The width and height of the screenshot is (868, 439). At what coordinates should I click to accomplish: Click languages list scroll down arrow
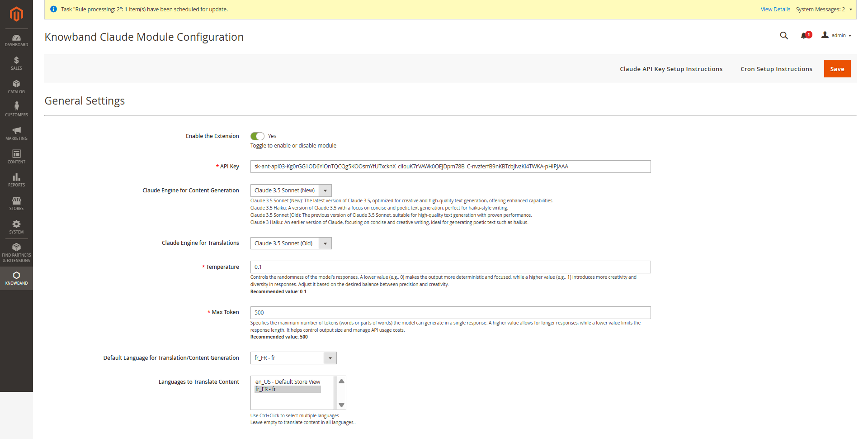(342, 405)
